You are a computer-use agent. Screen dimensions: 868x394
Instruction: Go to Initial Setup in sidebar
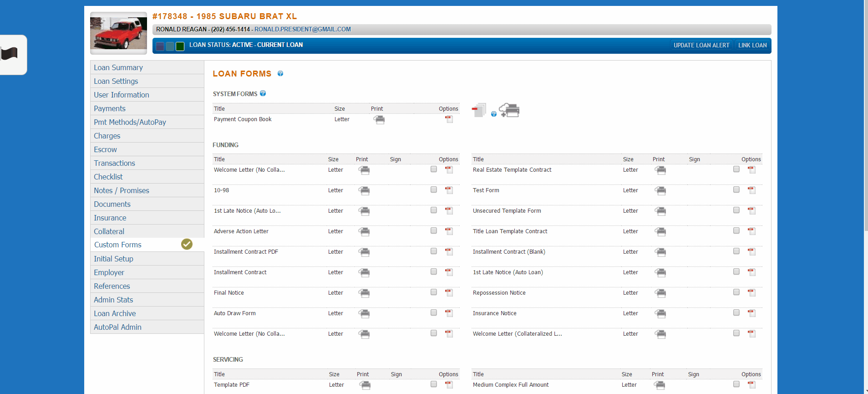pyautogui.click(x=147, y=259)
